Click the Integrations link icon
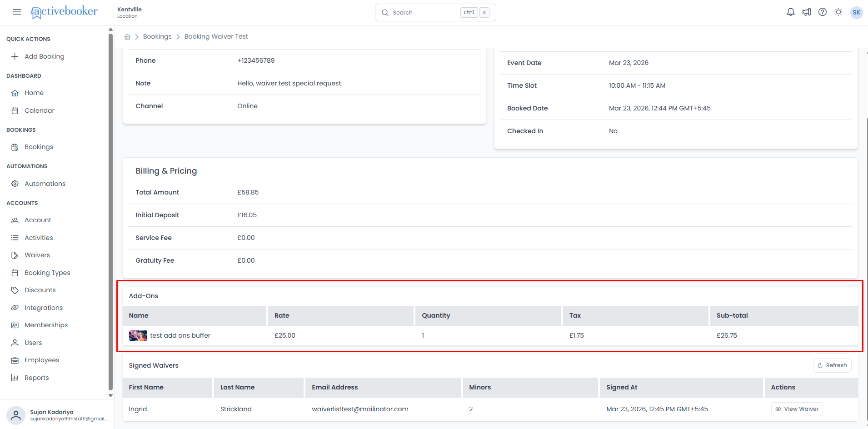868x429 pixels. [15, 308]
